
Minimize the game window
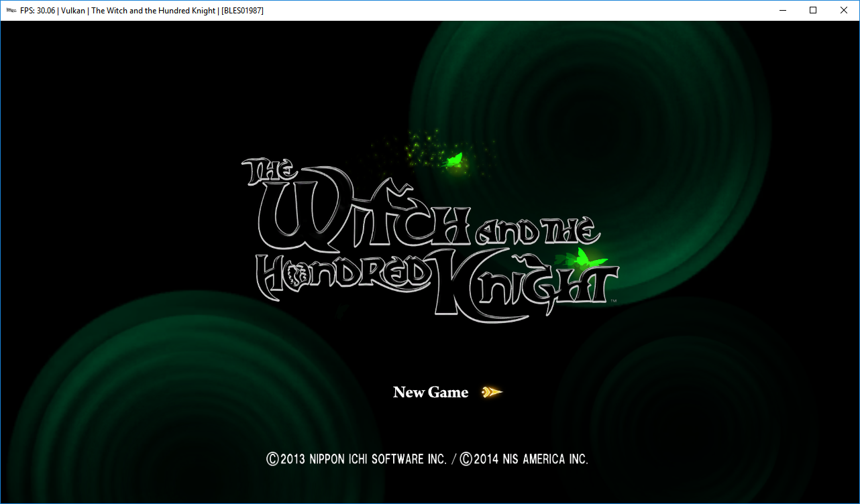coord(782,10)
